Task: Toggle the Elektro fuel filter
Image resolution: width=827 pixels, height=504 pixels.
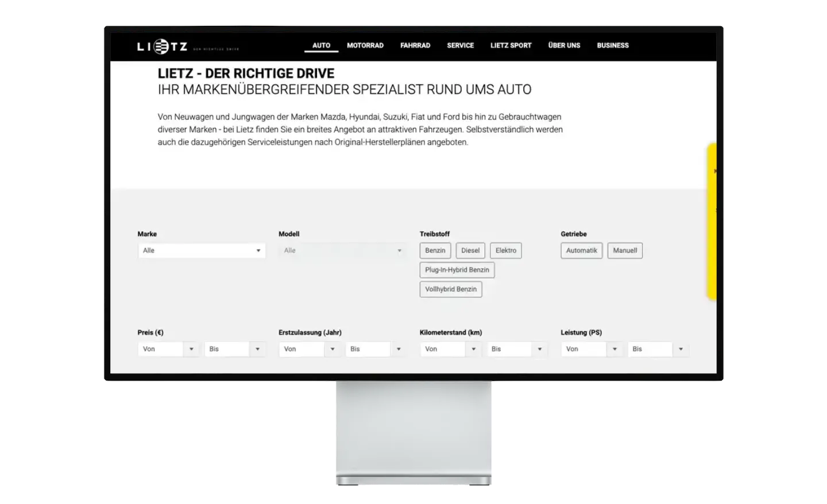Action: click(506, 251)
